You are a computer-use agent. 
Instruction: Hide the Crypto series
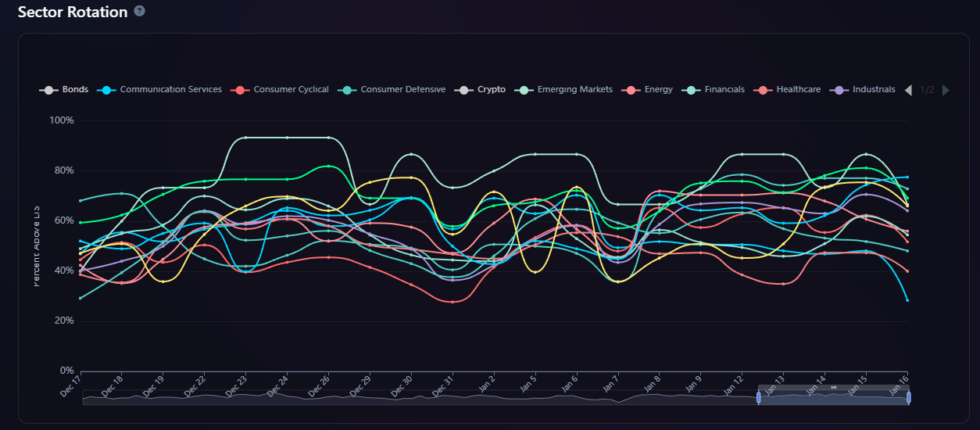481,90
